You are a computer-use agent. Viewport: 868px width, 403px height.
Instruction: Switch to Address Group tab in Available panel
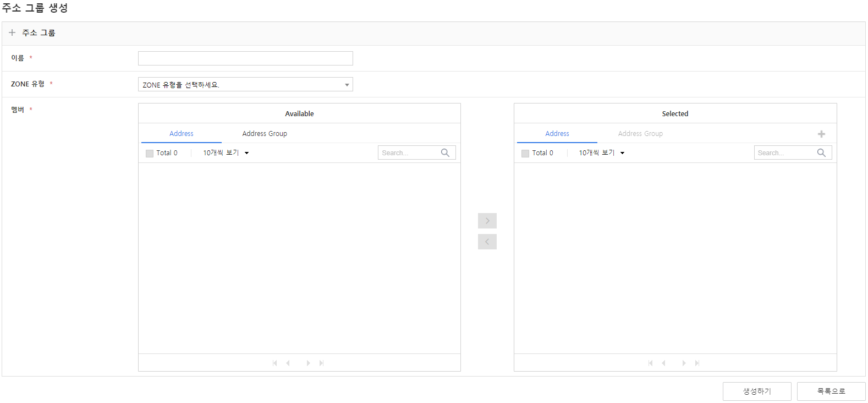(x=265, y=133)
